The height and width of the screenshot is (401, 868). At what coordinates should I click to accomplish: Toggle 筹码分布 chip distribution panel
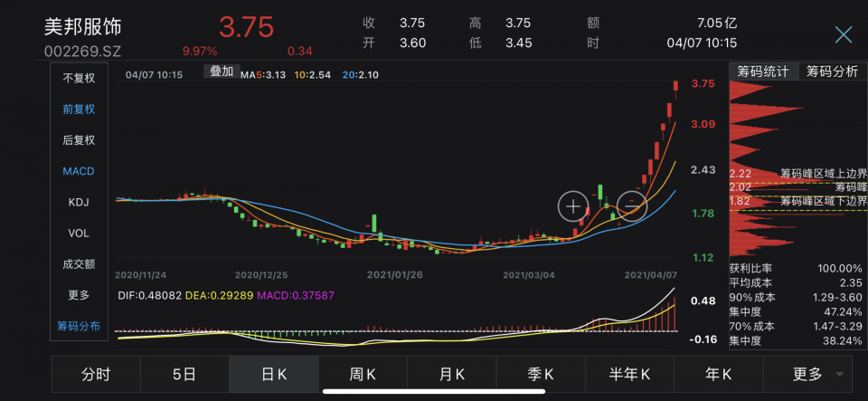click(79, 326)
